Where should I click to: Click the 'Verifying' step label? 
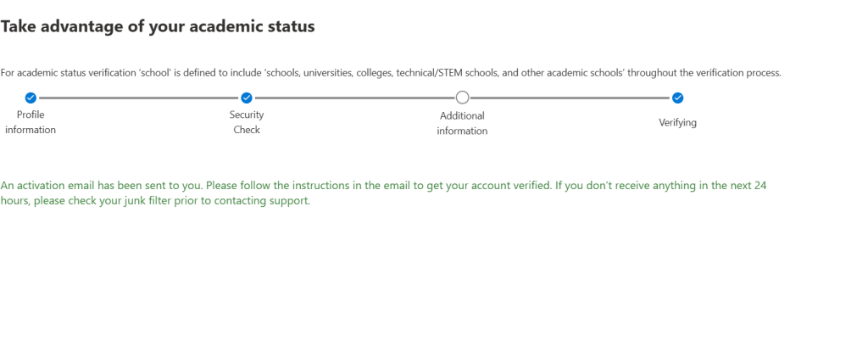[x=678, y=123]
